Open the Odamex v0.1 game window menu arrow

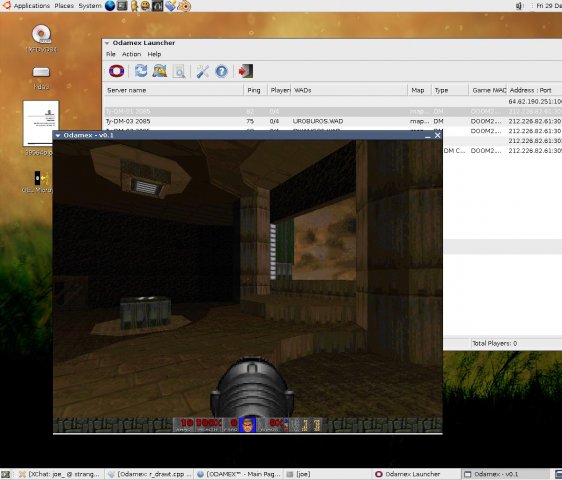58,136
